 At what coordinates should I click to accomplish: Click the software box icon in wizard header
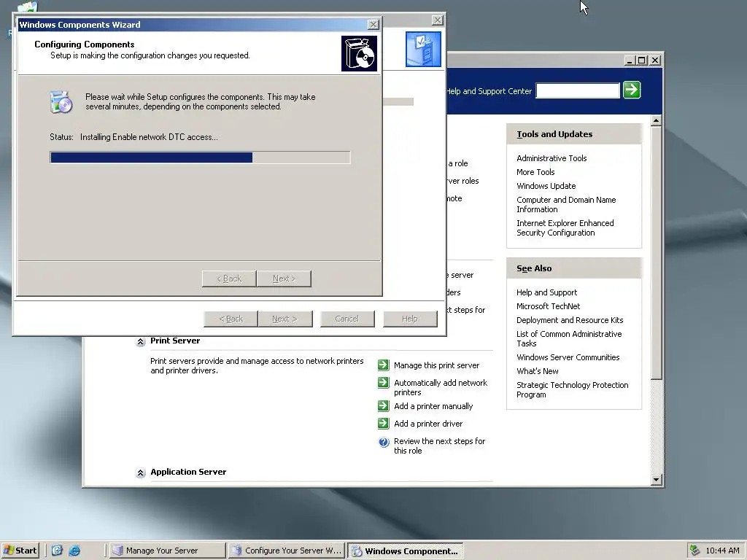[359, 53]
